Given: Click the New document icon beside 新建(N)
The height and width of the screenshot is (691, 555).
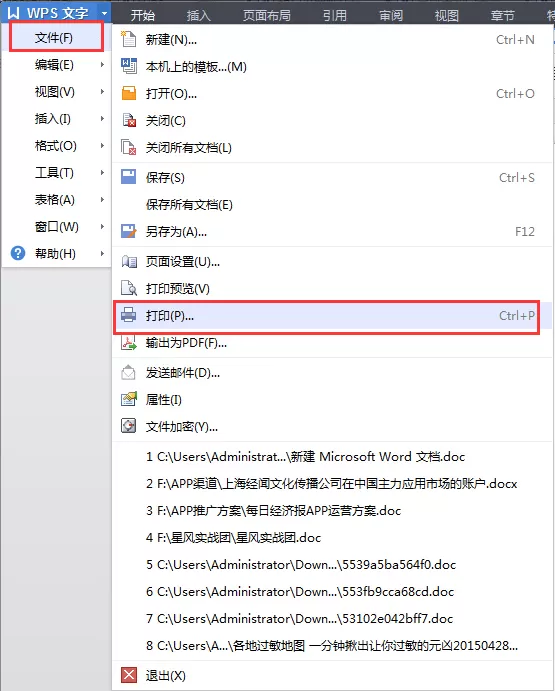Looking at the screenshot, I should 129,39.
